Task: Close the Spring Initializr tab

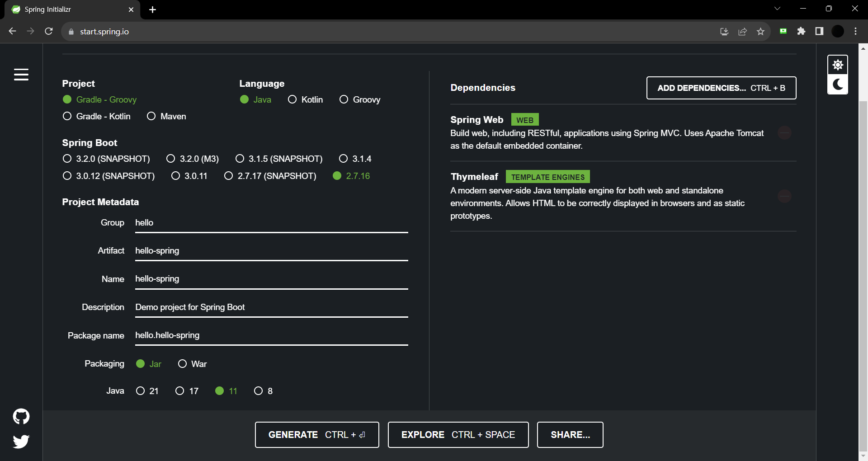Action: pos(131,9)
